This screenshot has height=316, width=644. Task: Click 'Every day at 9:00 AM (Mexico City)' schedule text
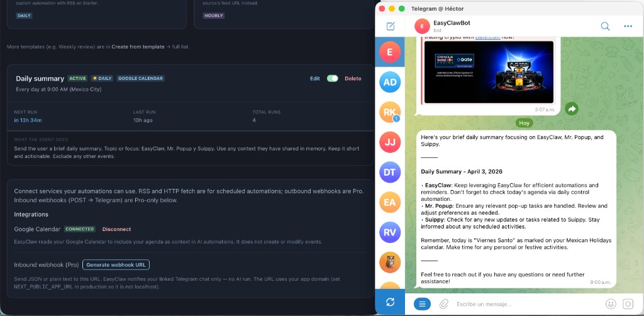(x=58, y=89)
